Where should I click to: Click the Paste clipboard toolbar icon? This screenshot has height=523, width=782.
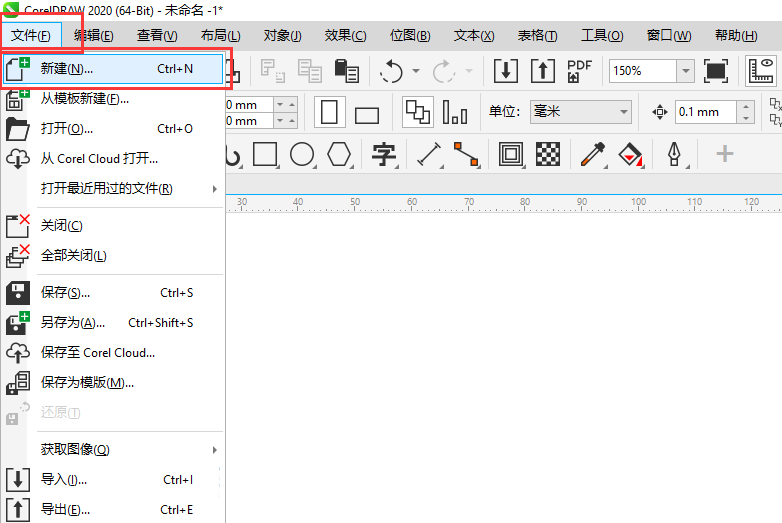coord(347,71)
